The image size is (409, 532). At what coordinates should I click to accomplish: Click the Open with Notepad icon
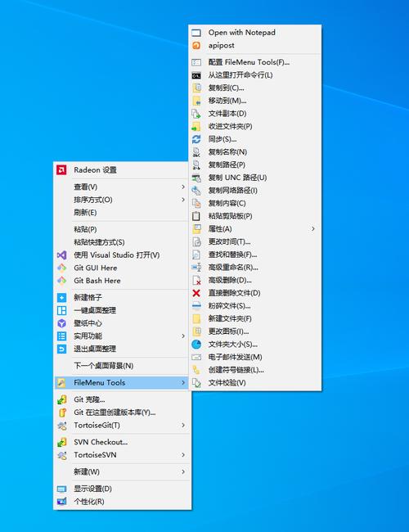coord(196,33)
